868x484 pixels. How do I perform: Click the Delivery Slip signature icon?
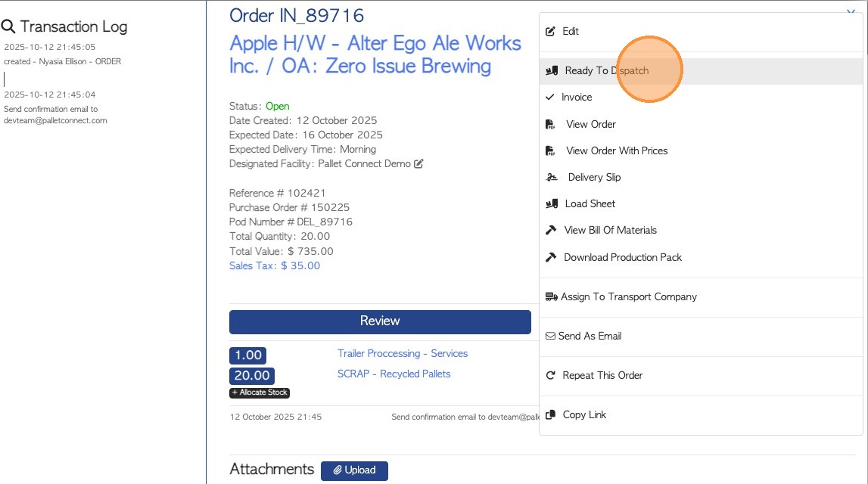coord(552,178)
